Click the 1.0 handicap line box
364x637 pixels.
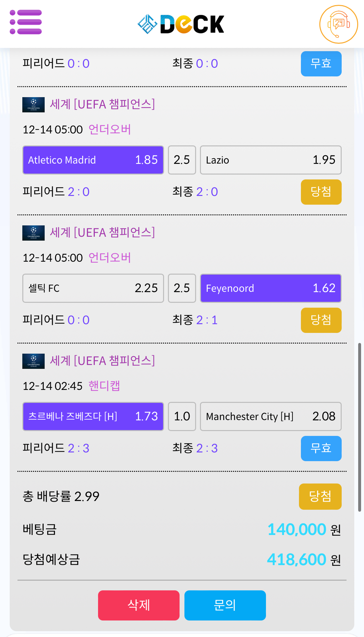point(182,416)
